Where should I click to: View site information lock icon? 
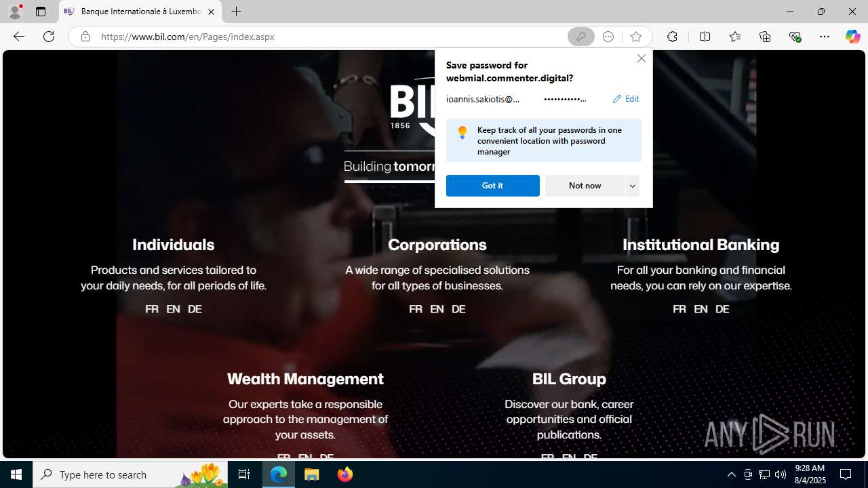(x=85, y=37)
